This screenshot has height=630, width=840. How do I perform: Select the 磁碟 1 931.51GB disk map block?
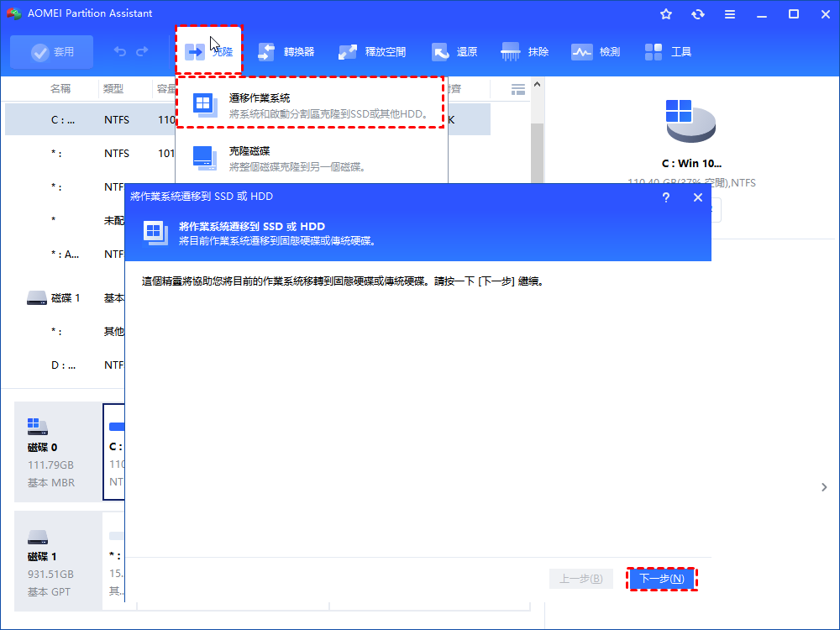tap(58, 561)
